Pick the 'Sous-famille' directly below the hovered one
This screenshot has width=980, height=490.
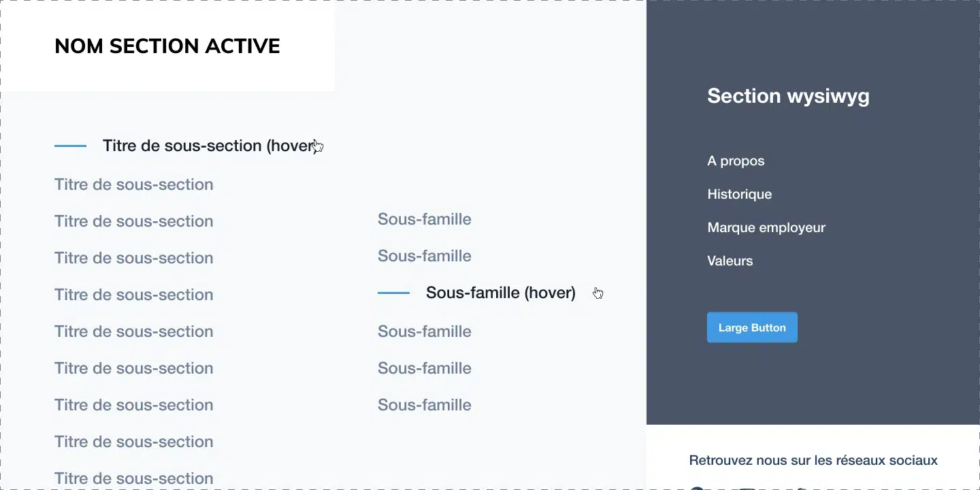click(x=424, y=331)
